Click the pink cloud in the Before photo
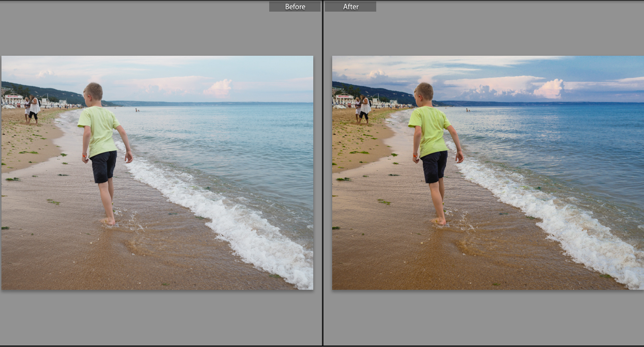 pos(219,88)
